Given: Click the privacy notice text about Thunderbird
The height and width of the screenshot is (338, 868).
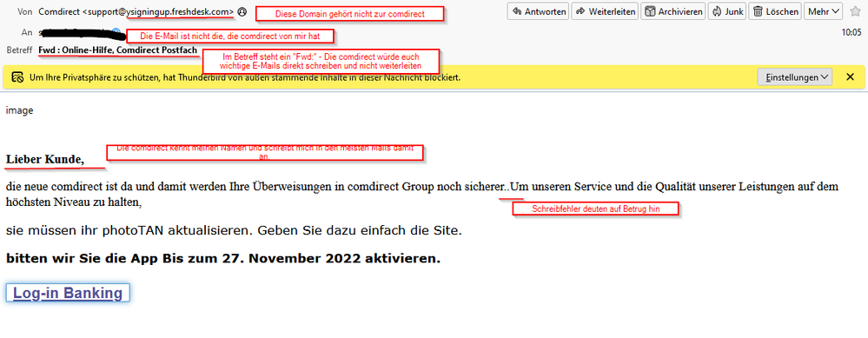Looking at the screenshot, I should (245, 78).
